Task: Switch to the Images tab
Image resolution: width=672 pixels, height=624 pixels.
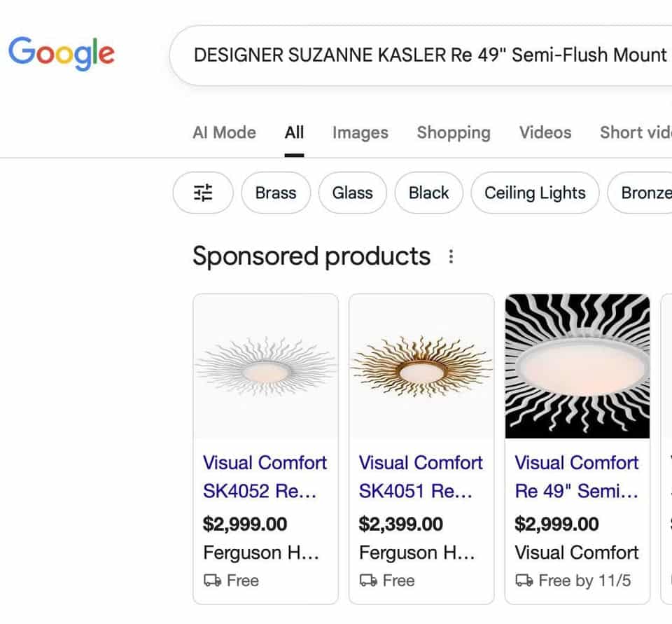Action: coord(360,132)
